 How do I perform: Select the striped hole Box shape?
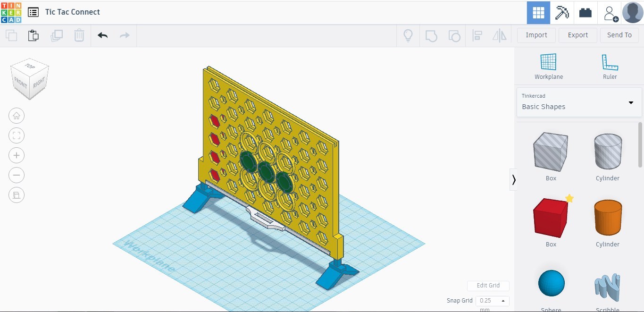[x=551, y=152]
